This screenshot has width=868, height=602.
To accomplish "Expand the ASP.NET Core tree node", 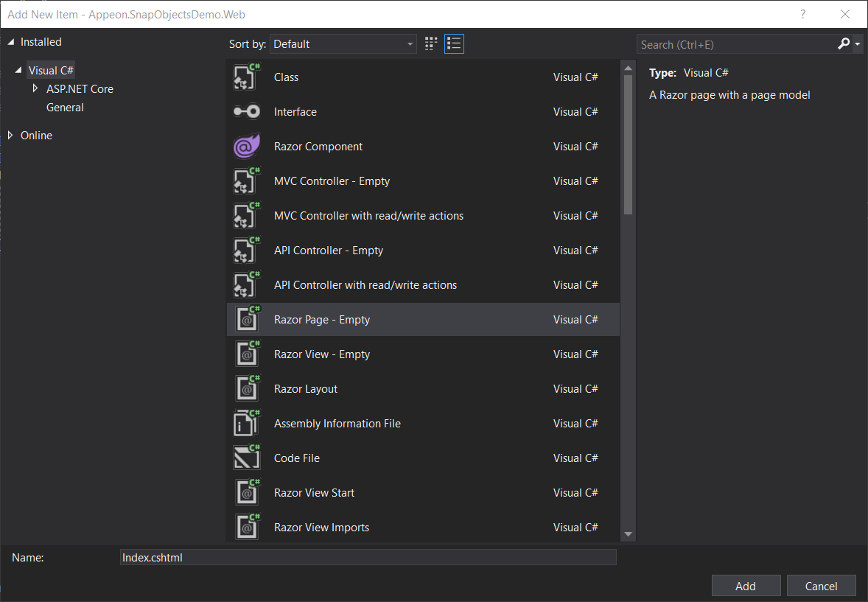I will [35, 88].
